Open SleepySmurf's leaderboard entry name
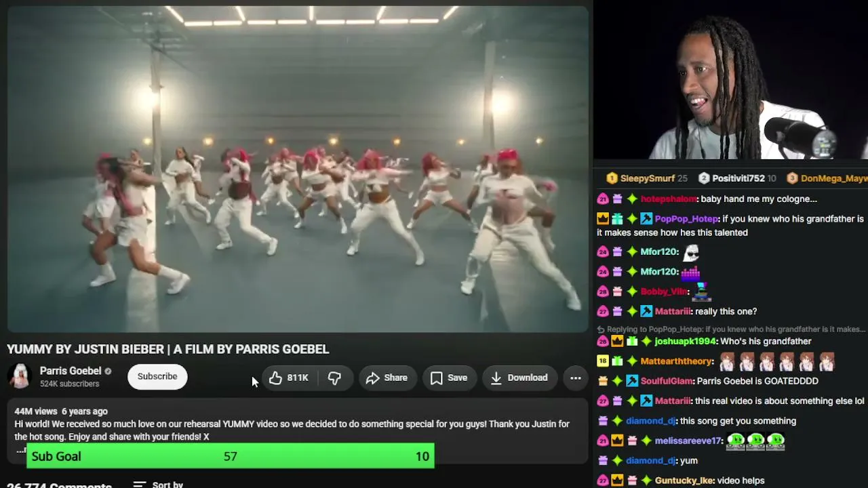This screenshot has width=868, height=488. [648, 178]
